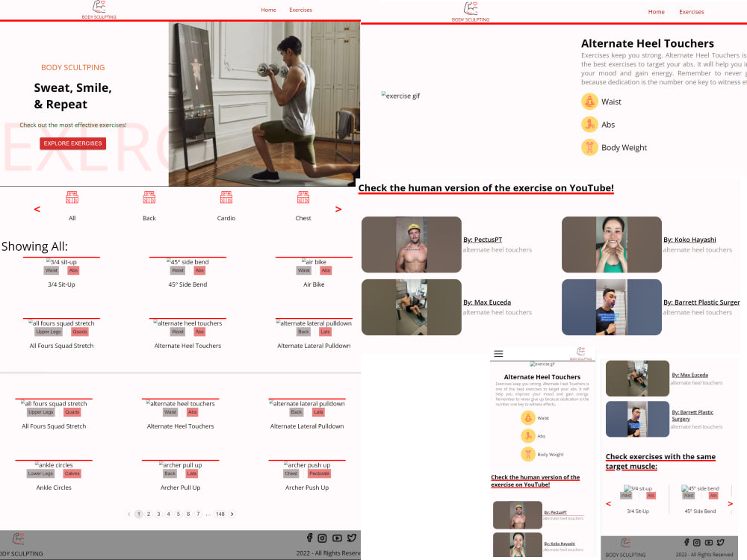Click the small Waist icon in the mobile view

click(528, 417)
